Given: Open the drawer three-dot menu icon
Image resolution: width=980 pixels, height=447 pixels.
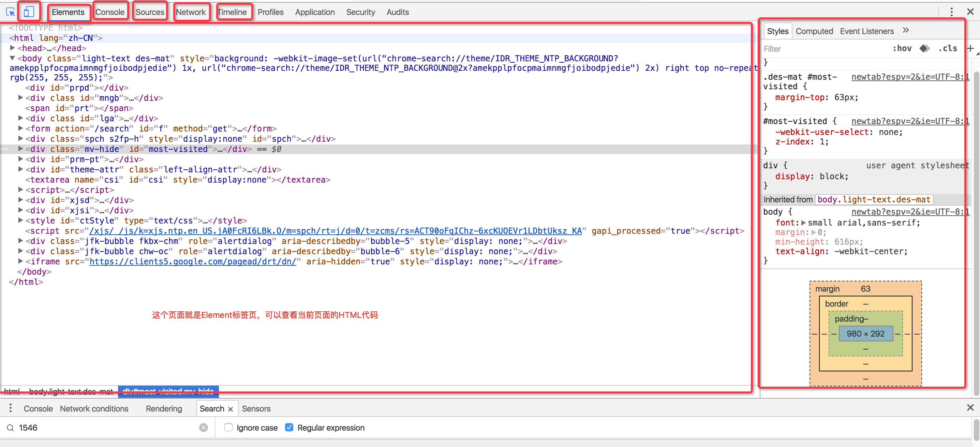Looking at the screenshot, I should [x=10, y=408].
